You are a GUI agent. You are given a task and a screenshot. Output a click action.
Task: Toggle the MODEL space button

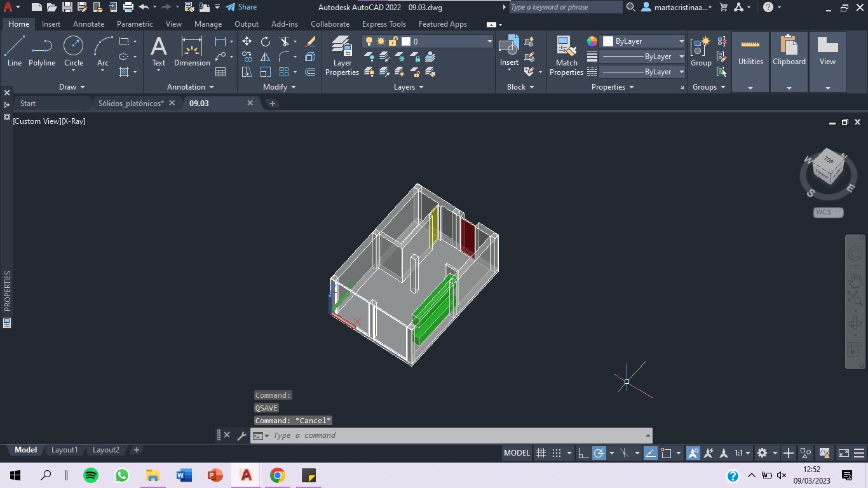click(517, 453)
